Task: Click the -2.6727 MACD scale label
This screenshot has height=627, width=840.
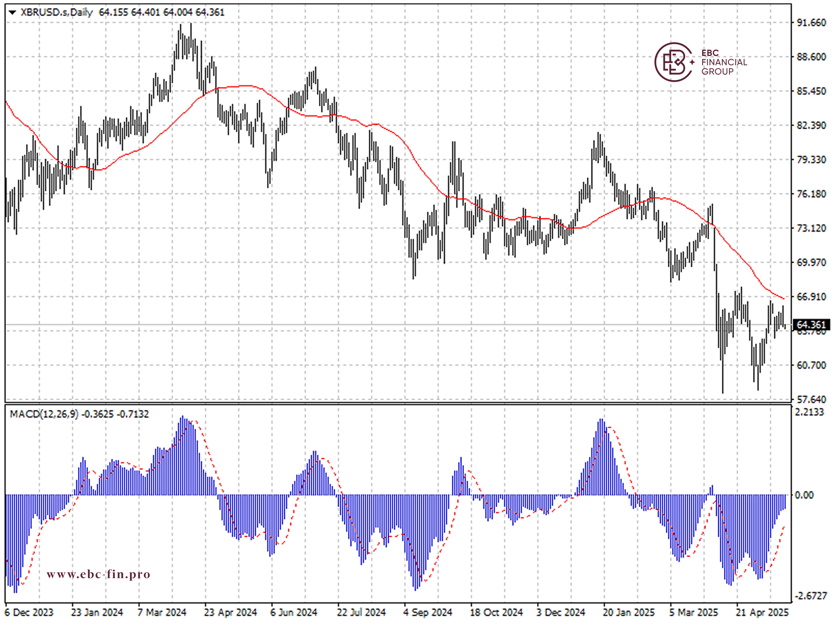Action: [810, 596]
